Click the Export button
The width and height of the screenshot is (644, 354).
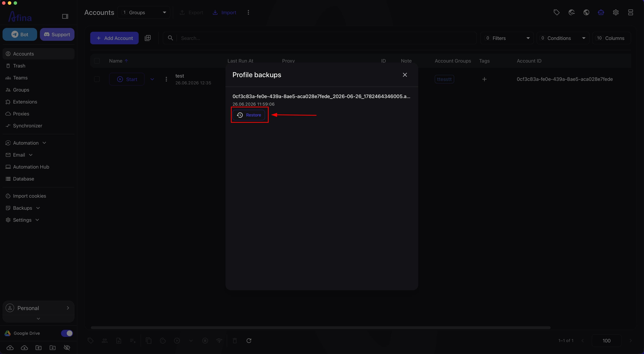point(192,13)
